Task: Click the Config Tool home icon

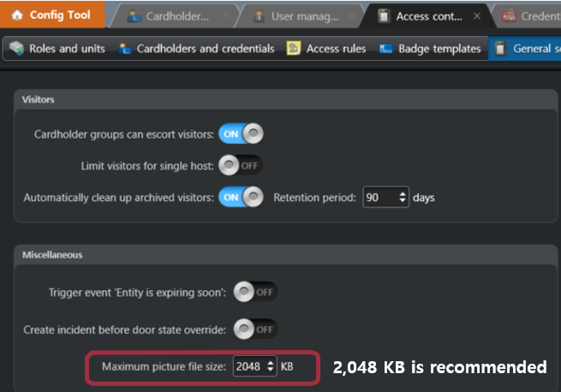Action: [x=17, y=15]
